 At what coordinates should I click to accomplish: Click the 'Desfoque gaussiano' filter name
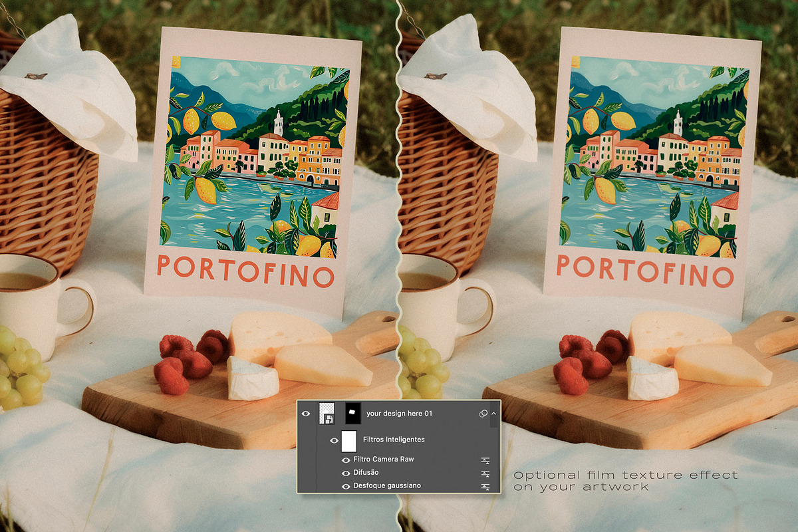coord(386,486)
